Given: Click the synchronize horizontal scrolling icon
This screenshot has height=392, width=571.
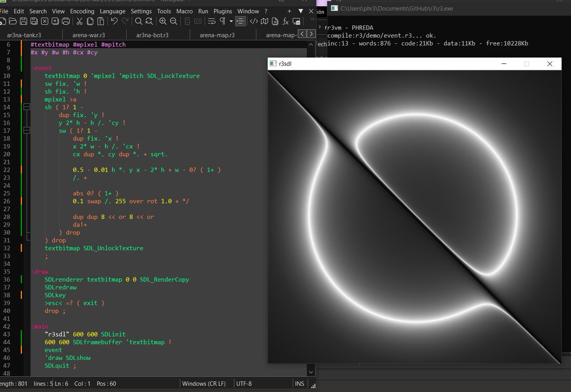Looking at the screenshot, I should click(x=198, y=21).
